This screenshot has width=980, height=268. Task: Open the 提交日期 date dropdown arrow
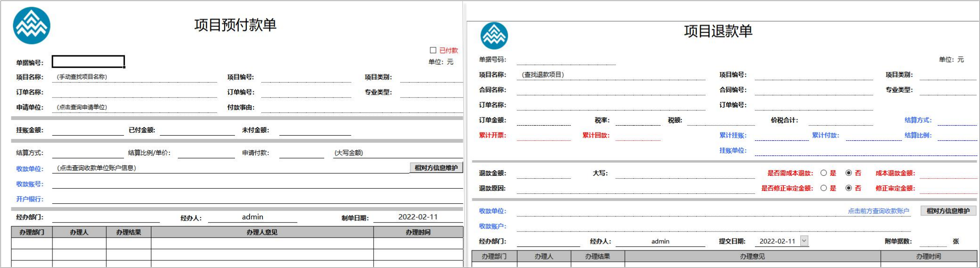tap(804, 241)
